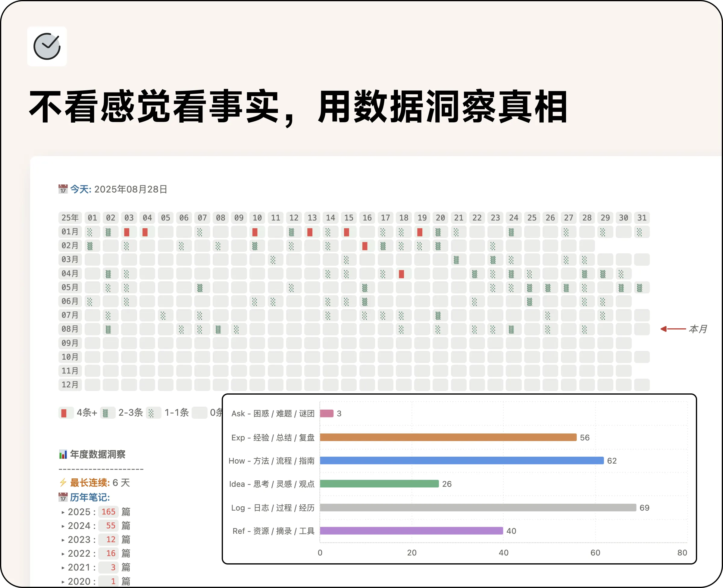Click the 165 count badge for 2025
The height and width of the screenshot is (588, 723).
(x=108, y=512)
